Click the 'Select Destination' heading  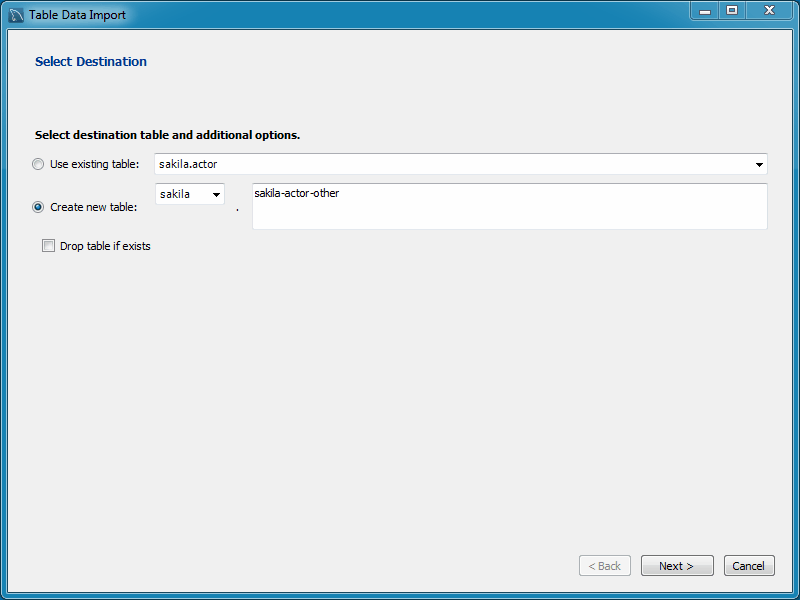click(91, 62)
